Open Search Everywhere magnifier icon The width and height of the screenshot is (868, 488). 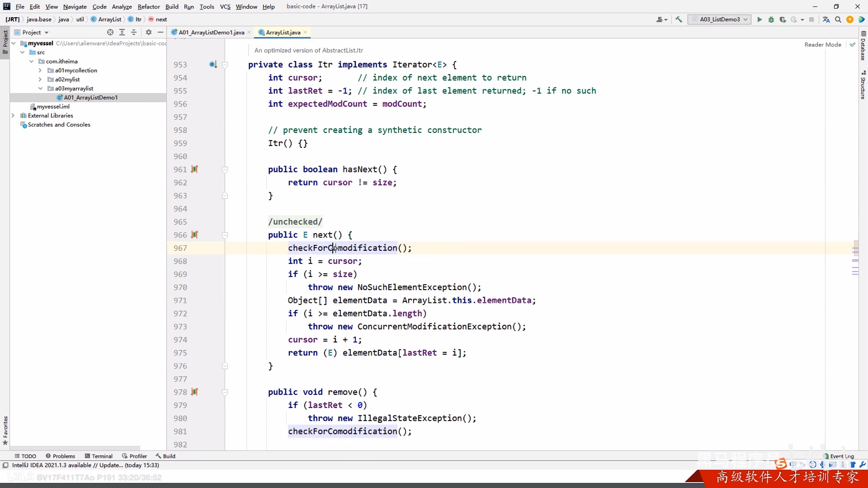[838, 19]
